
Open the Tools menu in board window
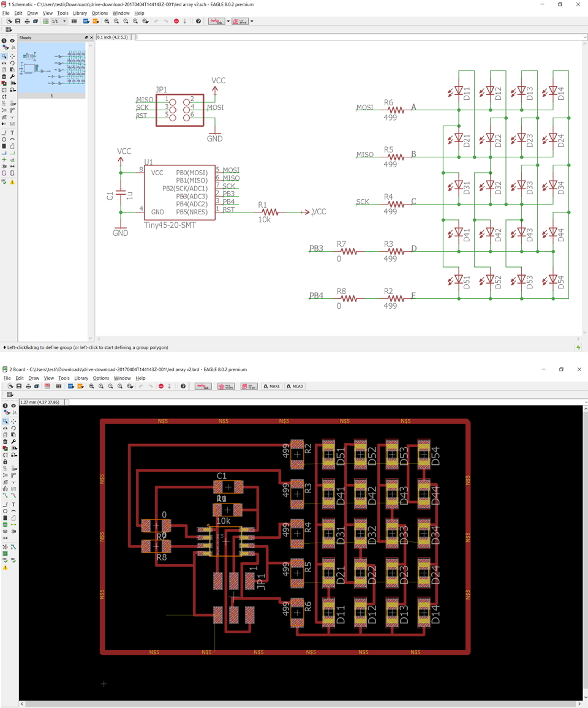coord(64,378)
